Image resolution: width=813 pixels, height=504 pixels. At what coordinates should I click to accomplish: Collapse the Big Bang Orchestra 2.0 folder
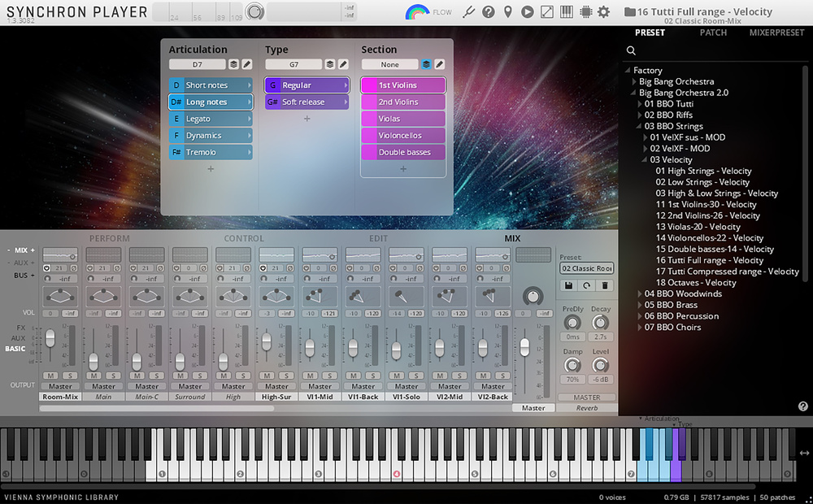point(633,93)
